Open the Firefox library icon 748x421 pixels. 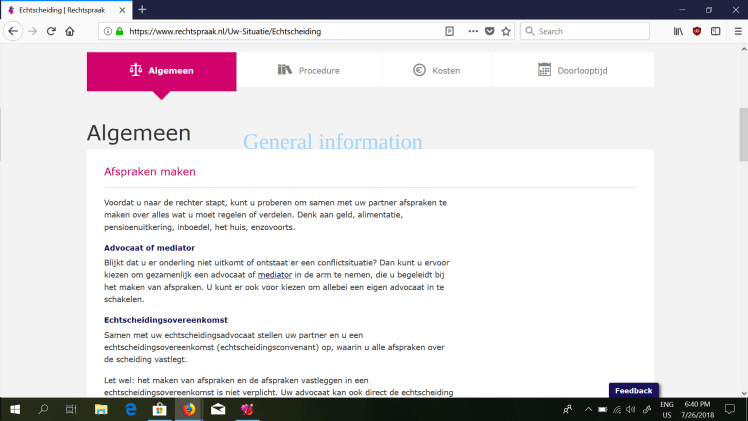click(x=678, y=31)
